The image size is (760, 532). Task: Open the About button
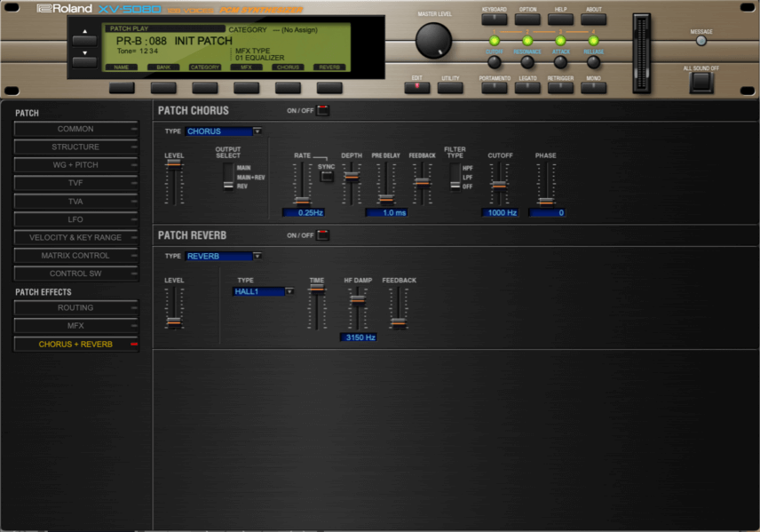[x=593, y=19]
